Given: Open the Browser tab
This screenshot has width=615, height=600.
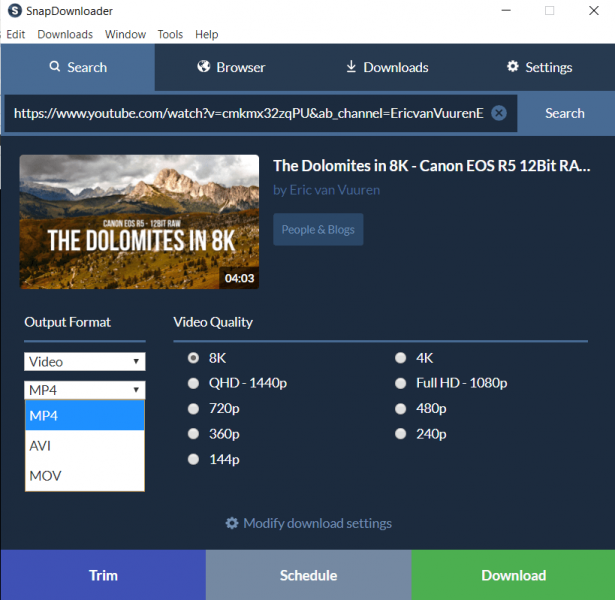Looking at the screenshot, I should coord(231,67).
